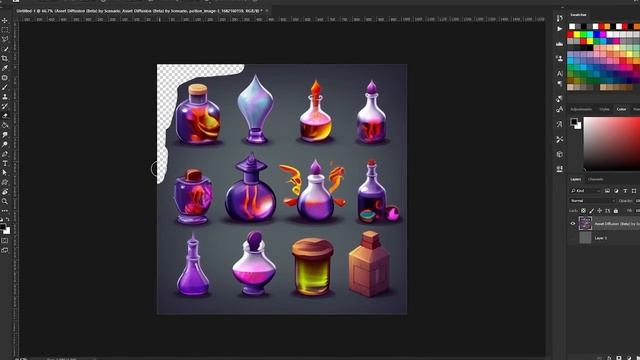
Task: Select the Clone Stamp tool
Action: pos(5,97)
